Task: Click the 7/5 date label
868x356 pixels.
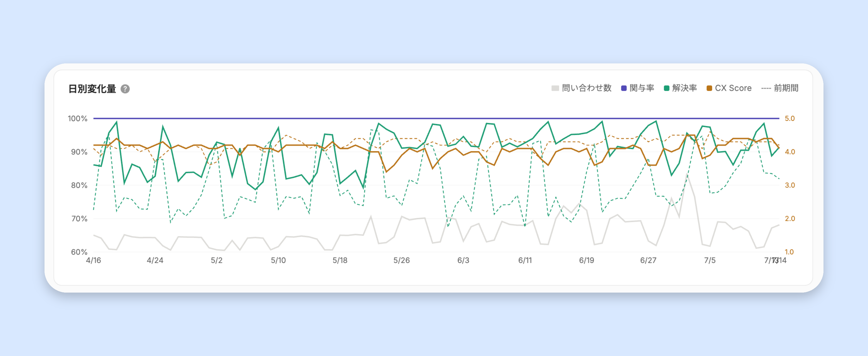Action: tap(710, 260)
